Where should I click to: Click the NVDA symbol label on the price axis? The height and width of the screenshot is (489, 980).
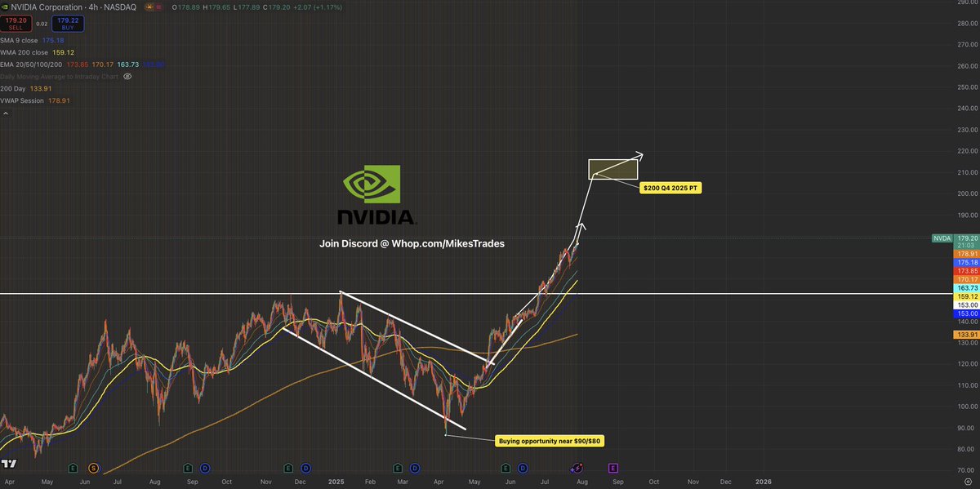pos(942,238)
